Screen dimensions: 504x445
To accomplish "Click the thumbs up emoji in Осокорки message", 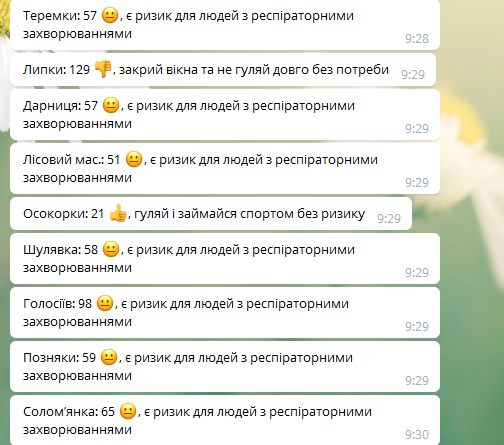I will [118, 213].
